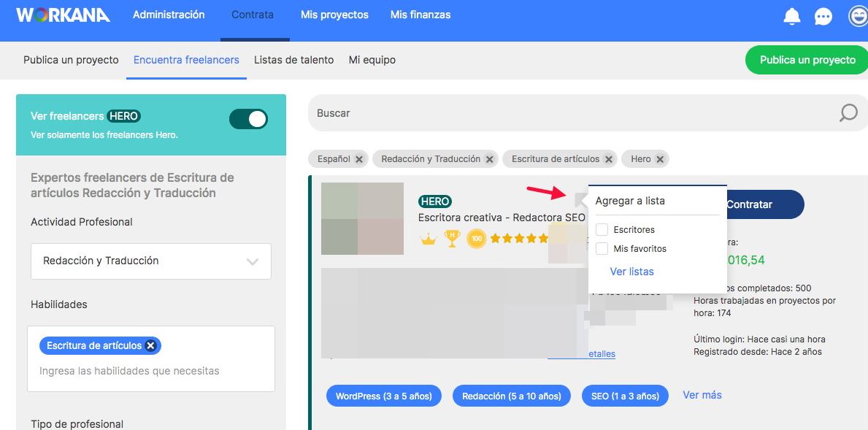This screenshot has height=430, width=868.
Task: Open the Administración menu
Action: [169, 15]
